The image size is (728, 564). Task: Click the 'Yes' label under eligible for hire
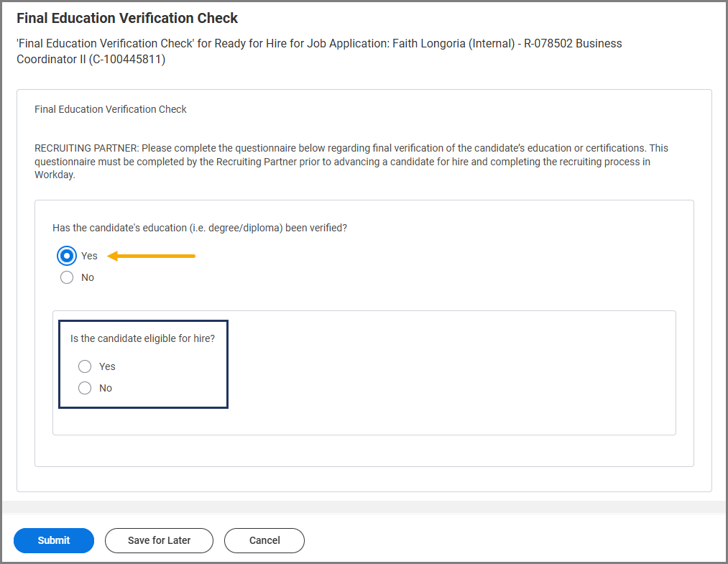click(x=107, y=366)
